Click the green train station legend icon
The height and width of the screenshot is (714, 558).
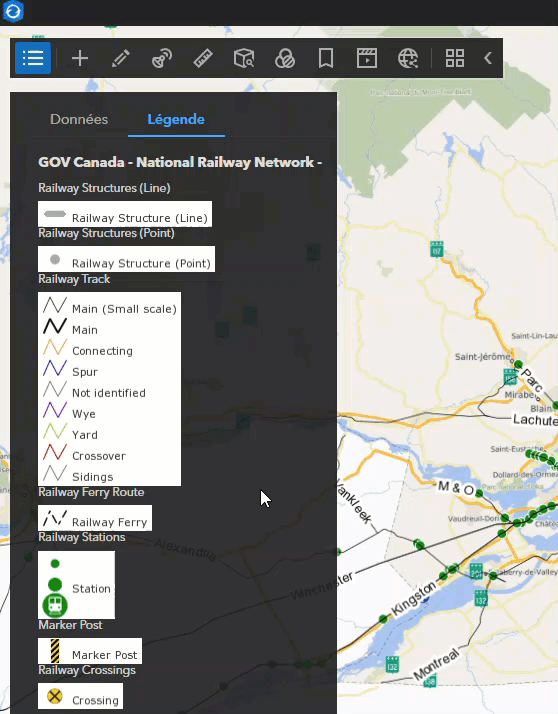click(x=55, y=606)
